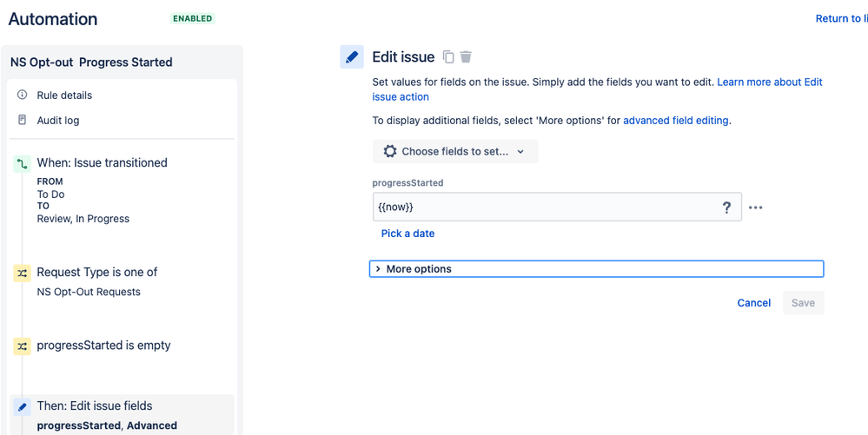Click the Cancel link
The height and width of the screenshot is (435, 868).
pyautogui.click(x=754, y=303)
